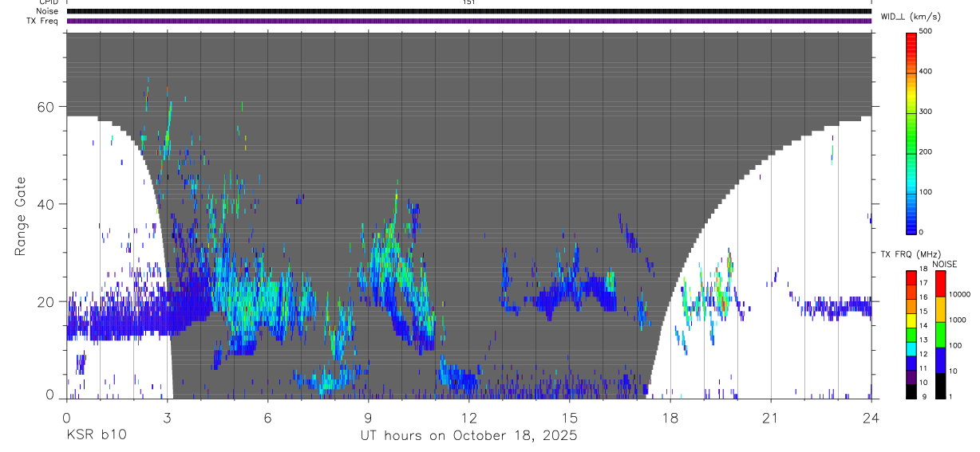
Task: Click the 500 tick on width colorbar
Action: [926, 31]
